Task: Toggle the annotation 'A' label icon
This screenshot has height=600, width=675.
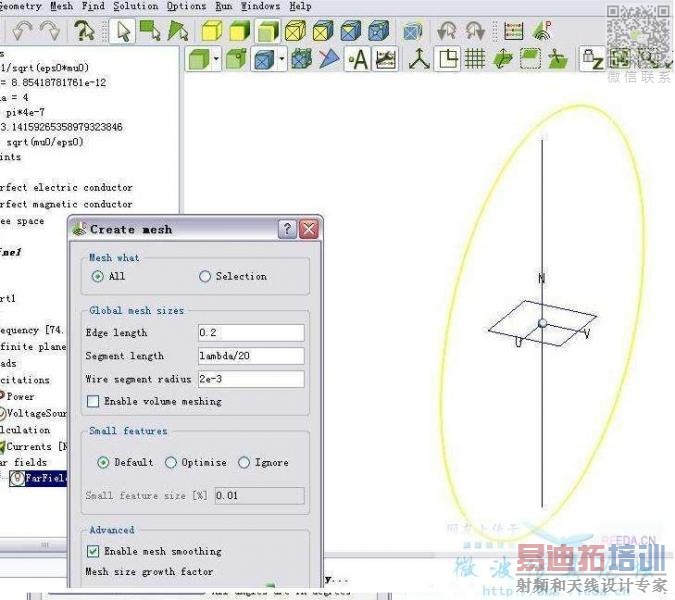Action: click(357, 59)
